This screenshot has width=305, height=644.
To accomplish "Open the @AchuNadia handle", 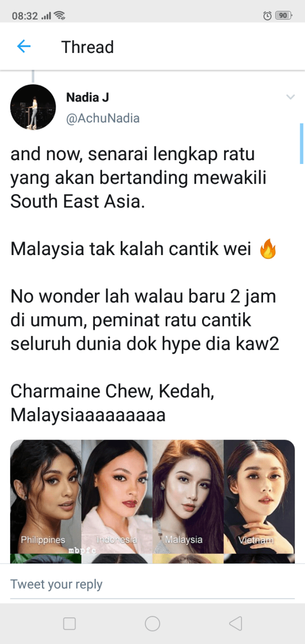I will (103, 118).
